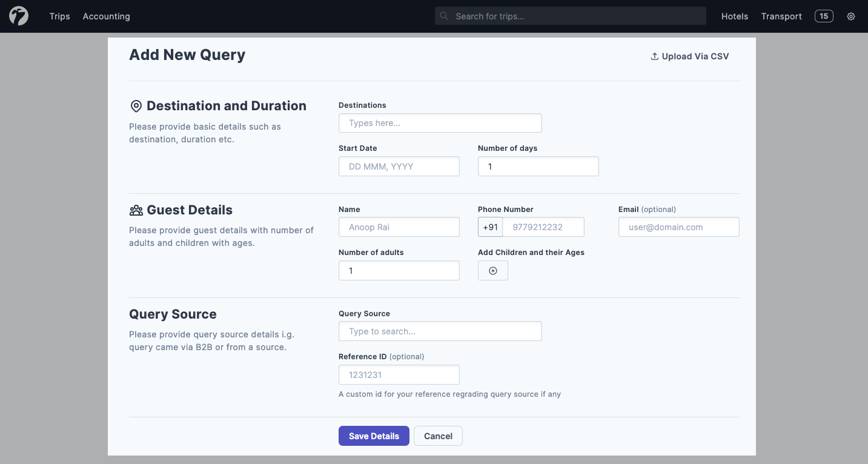Open the Trips menu
Screen dimensions: 868x464
pyautogui.click(x=60, y=16)
